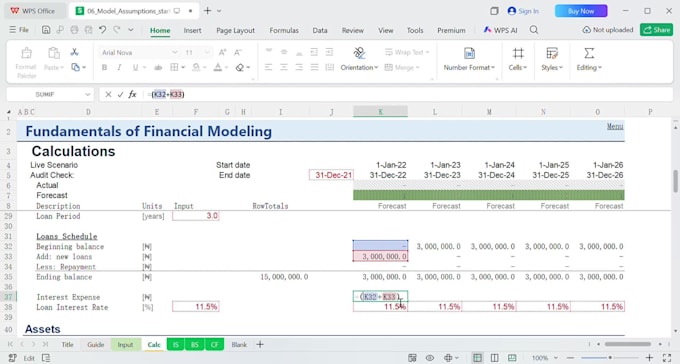Click the zoom in plus icon
Screen dimensions: 680x364
tap(649, 358)
